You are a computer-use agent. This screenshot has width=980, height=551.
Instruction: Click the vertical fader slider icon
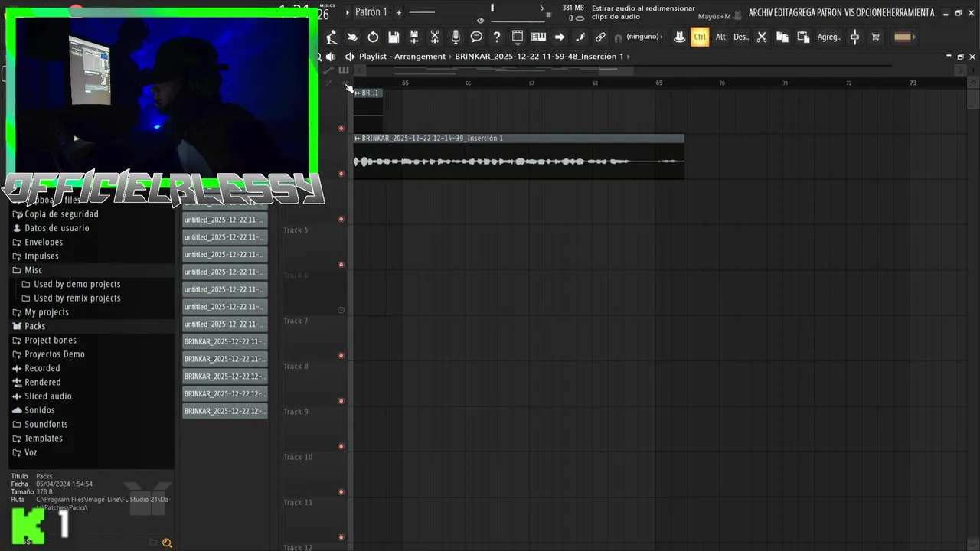coord(855,37)
